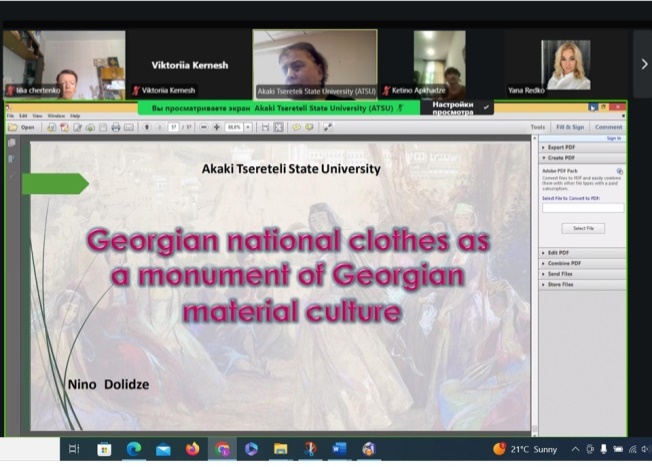Select Yana Redko's participant video tile

(566, 64)
